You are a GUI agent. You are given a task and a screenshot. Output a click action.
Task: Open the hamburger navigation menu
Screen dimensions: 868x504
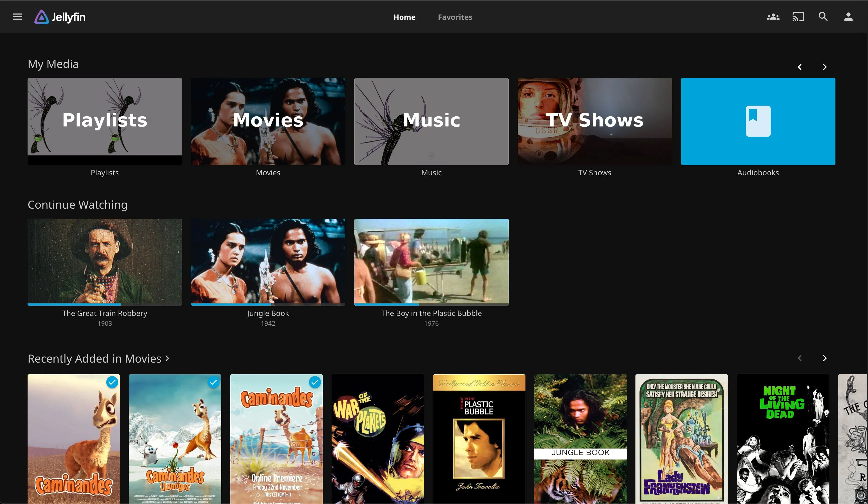coord(17,17)
